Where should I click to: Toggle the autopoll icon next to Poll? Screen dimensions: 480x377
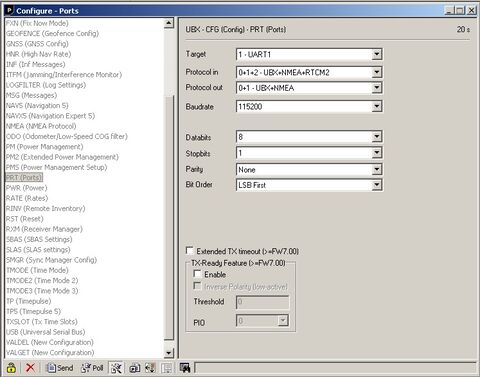(x=116, y=368)
